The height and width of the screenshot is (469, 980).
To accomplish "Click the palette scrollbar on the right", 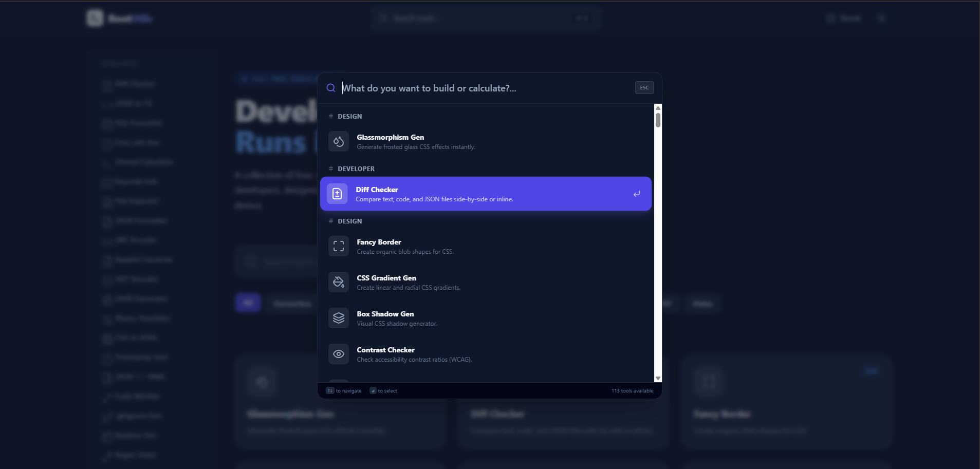I will [658, 121].
